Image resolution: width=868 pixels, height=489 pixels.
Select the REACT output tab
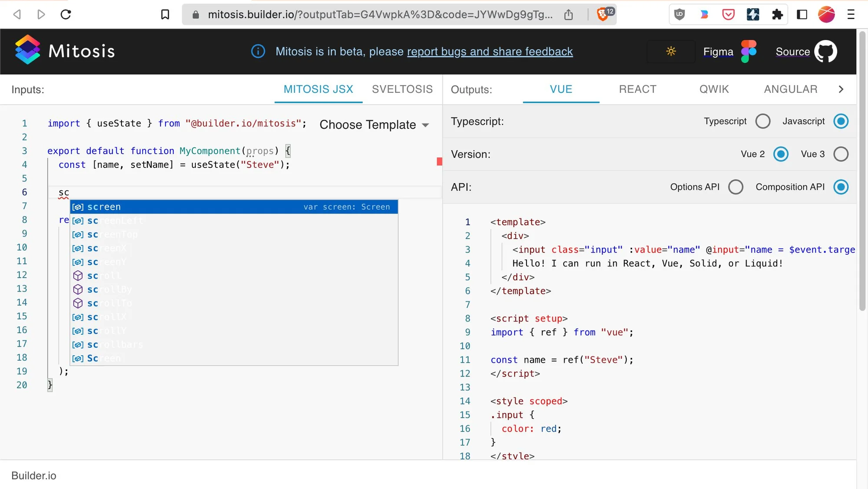click(x=638, y=89)
